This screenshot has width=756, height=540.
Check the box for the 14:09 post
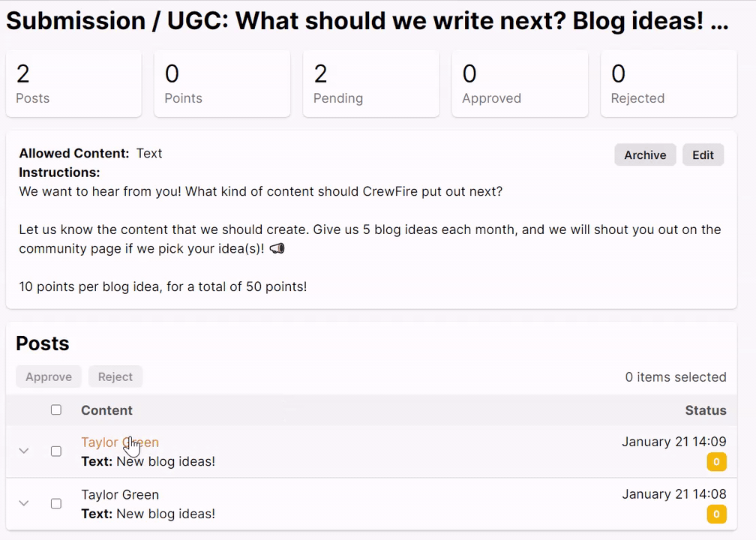pos(56,451)
